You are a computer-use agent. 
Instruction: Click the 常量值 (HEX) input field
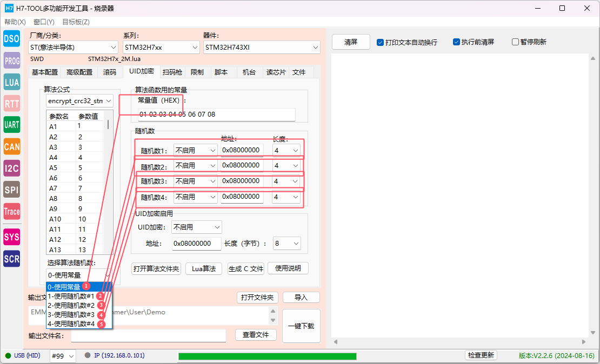point(217,114)
